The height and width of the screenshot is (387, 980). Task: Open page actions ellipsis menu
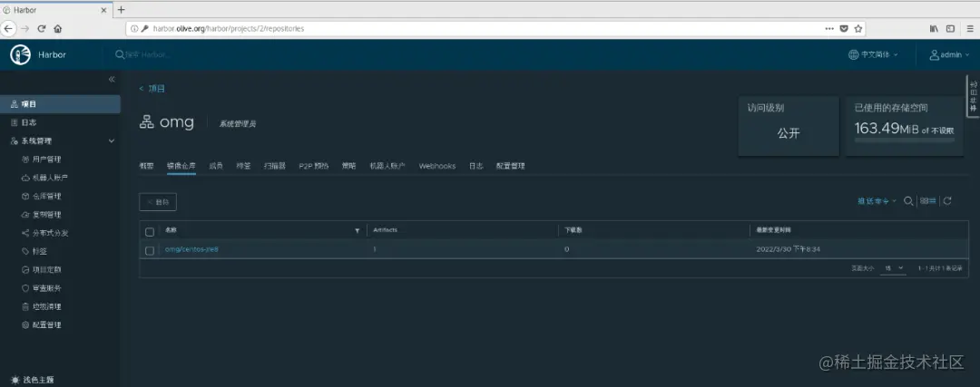829,29
